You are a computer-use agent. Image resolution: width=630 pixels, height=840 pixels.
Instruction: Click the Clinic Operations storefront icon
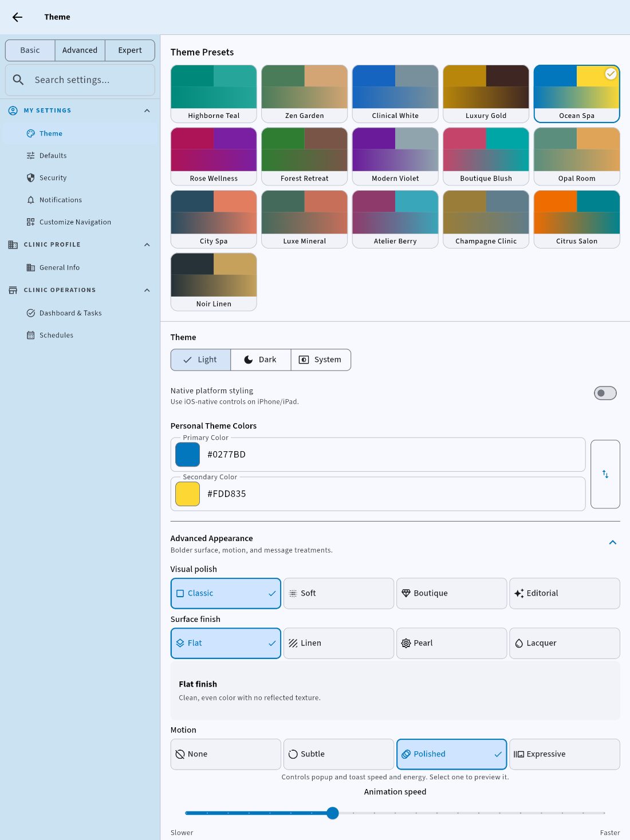[x=13, y=290]
